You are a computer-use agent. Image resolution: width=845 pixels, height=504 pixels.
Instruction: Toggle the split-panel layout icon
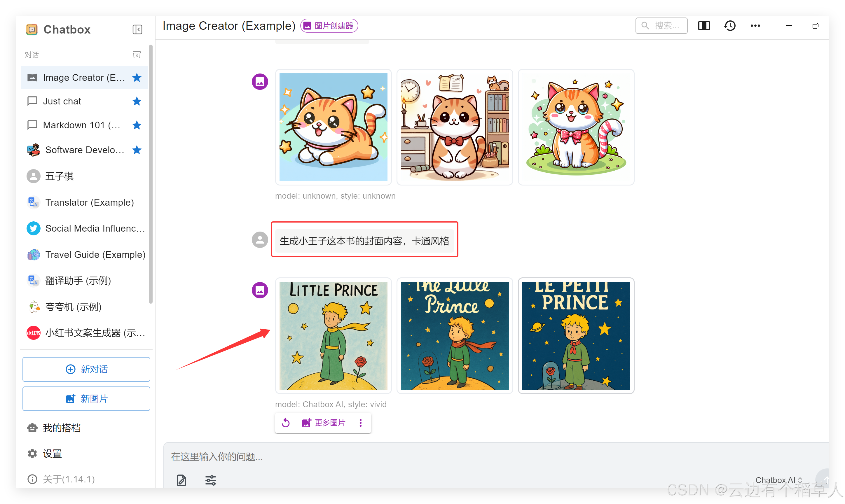[704, 26]
